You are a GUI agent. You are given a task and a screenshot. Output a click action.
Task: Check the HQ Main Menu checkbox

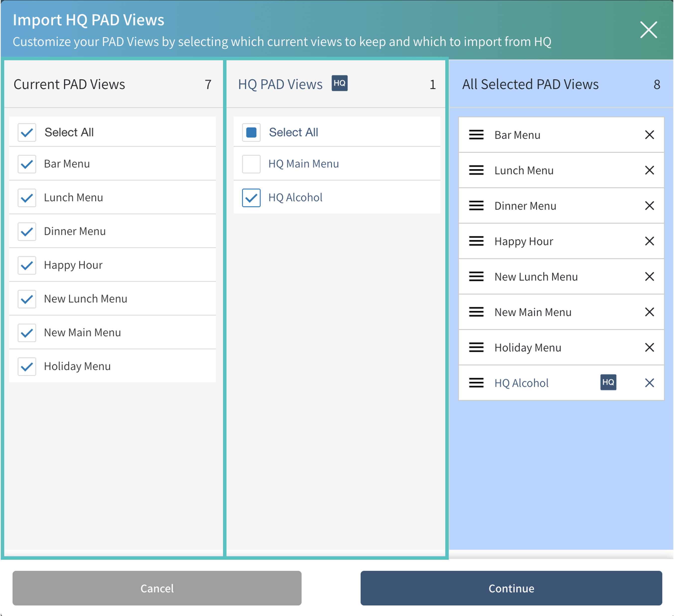click(x=251, y=164)
